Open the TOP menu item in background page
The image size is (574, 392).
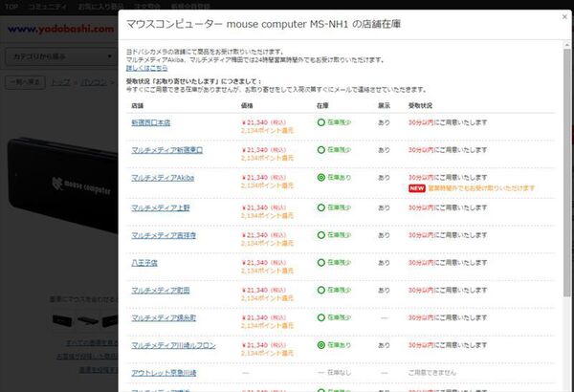pyautogui.click(x=11, y=7)
